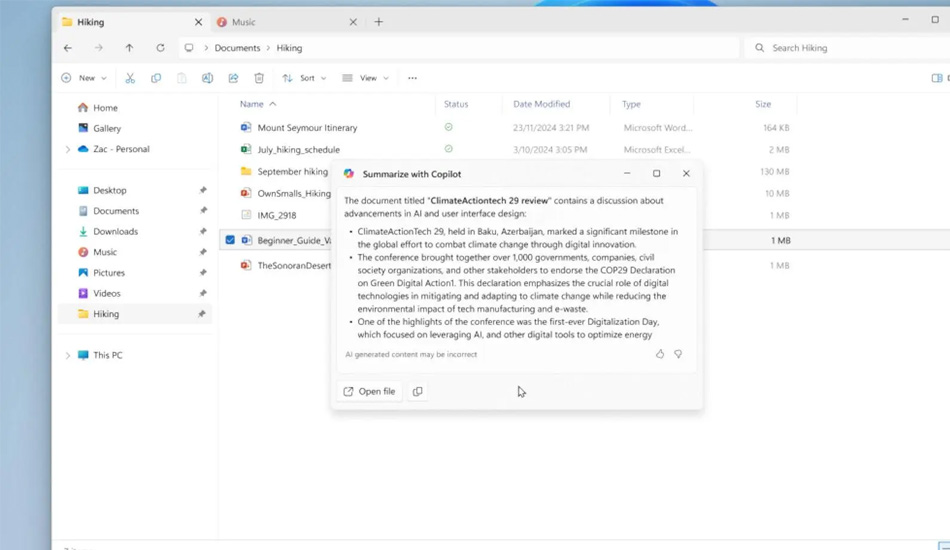Image resolution: width=950 pixels, height=550 pixels.
Task: Click the Copy icon in toolbar
Action: (x=156, y=78)
